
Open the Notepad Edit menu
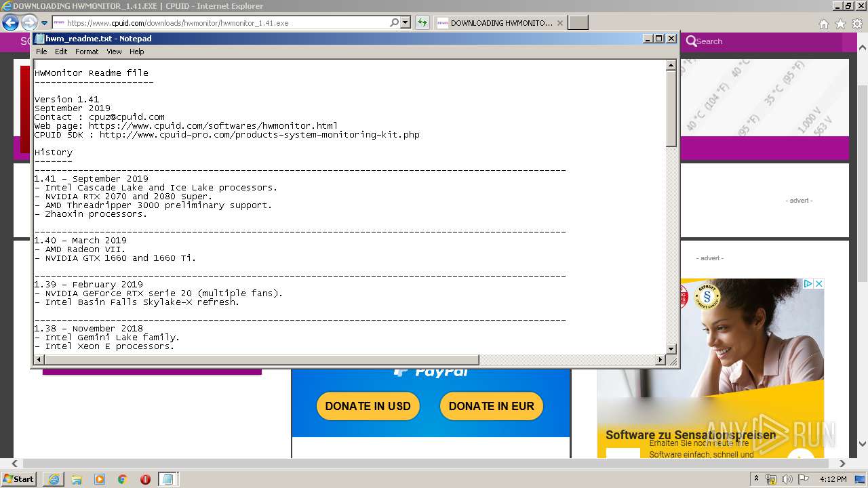(61, 52)
